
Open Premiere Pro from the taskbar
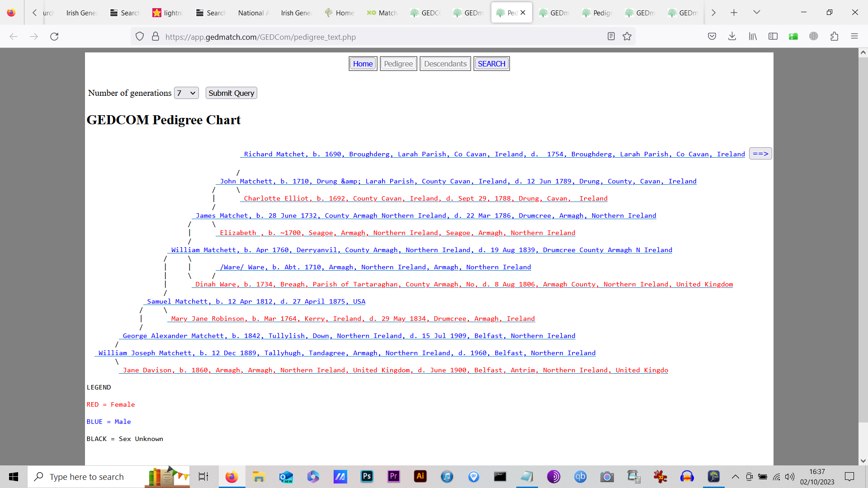point(393,476)
